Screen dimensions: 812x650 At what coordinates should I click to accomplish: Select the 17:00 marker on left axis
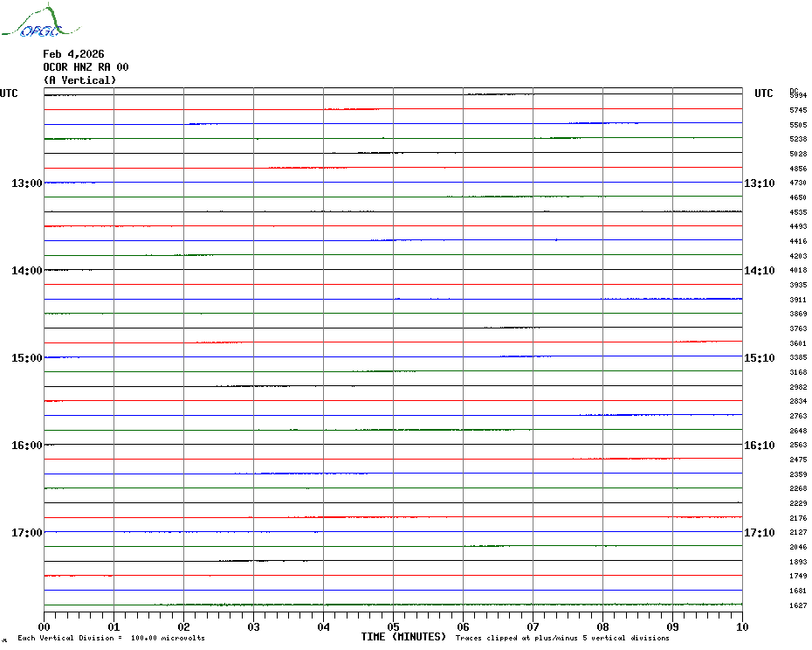[26, 533]
